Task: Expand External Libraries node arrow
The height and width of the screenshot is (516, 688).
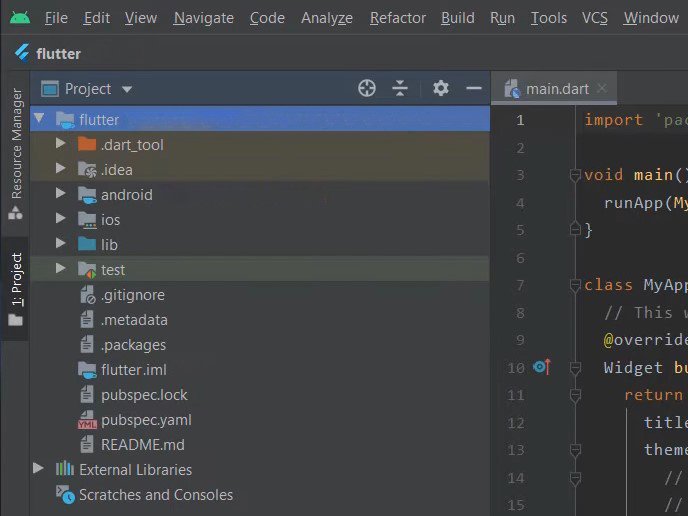Action: click(38, 468)
